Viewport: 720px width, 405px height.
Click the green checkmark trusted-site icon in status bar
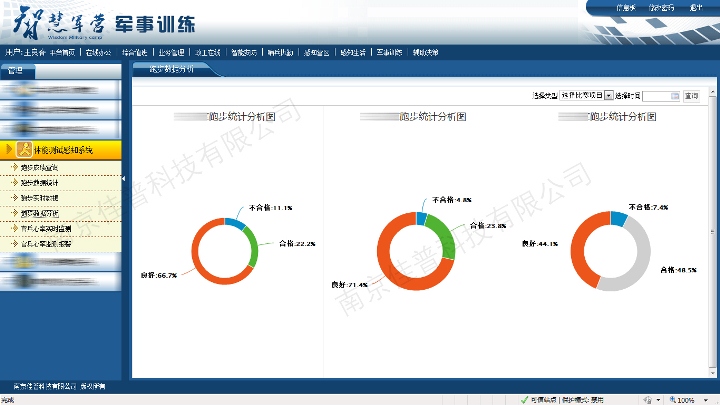(x=524, y=399)
